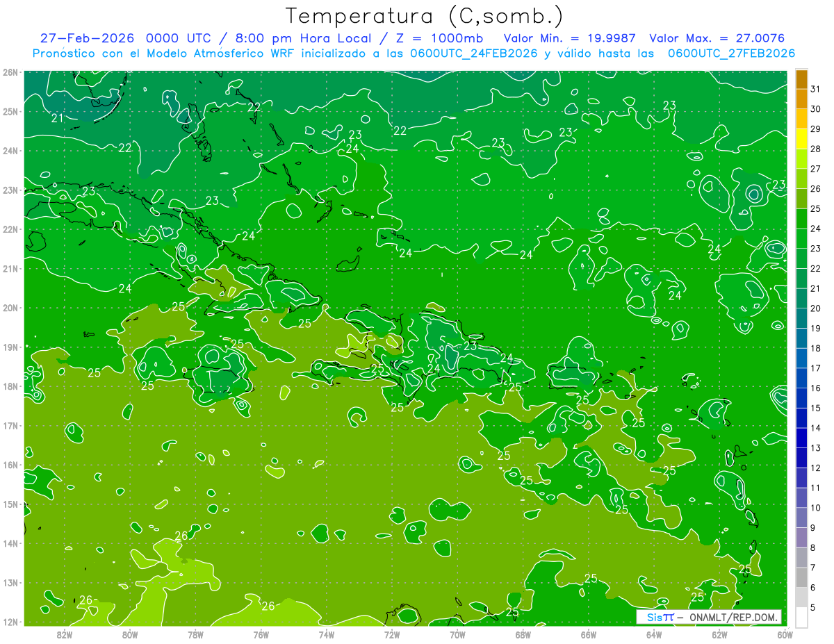
Task: Click the '12N' latitude axis label
Action: click(10, 622)
